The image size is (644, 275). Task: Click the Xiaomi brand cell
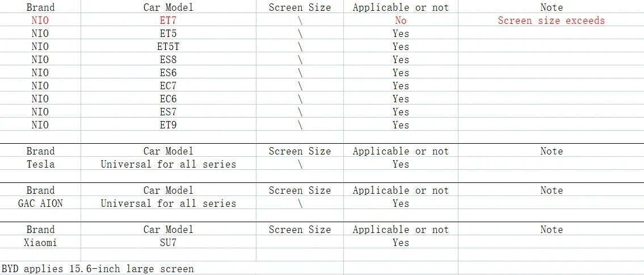tap(41, 243)
